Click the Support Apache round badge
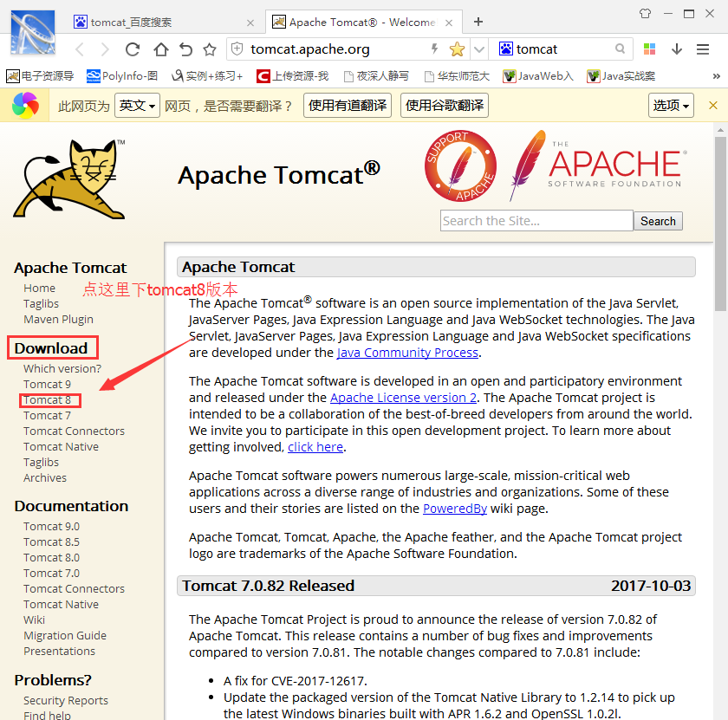Viewport: 728px width, 720px height. [460, 165]
